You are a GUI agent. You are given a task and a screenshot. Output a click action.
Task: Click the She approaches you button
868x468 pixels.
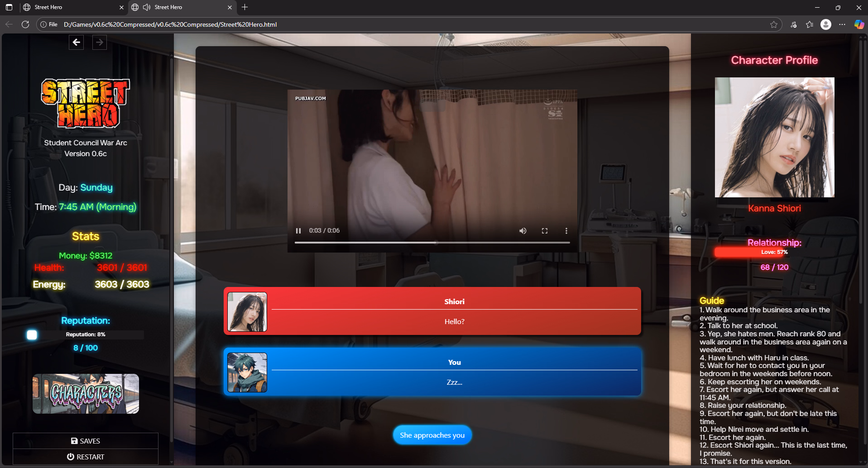pyautogui.click(x=432, y=435)
